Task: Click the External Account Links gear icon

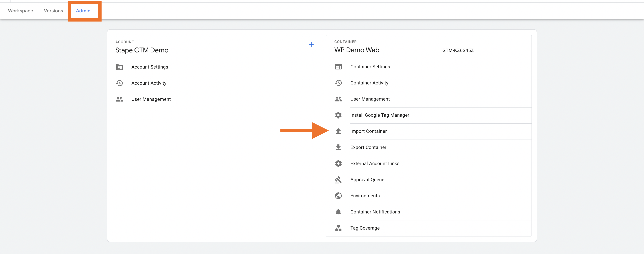Action: (338, 164)
